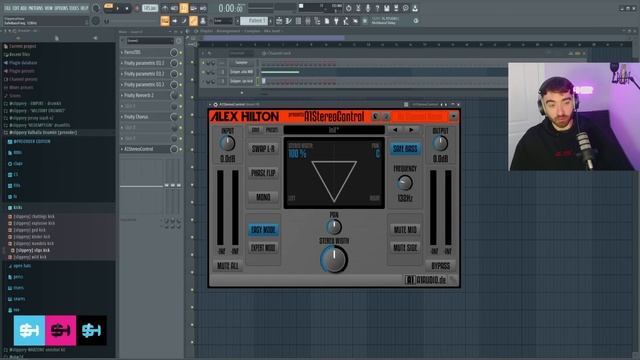
Task: Click the Mute All button
Action: (228, 266)
